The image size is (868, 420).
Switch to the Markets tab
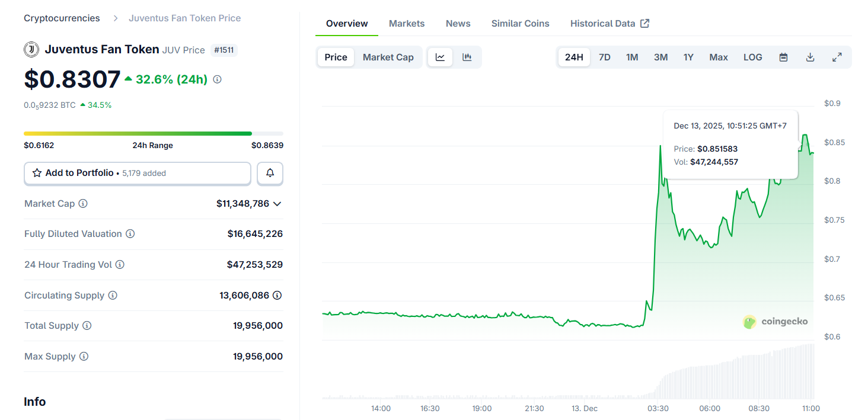tap(407, 23)
